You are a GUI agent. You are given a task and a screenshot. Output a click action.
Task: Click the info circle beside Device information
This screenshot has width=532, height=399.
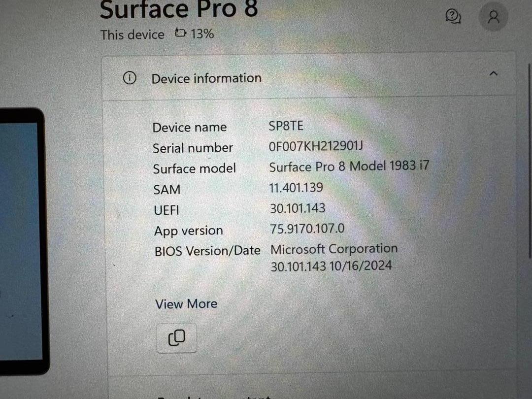[130, 78]
